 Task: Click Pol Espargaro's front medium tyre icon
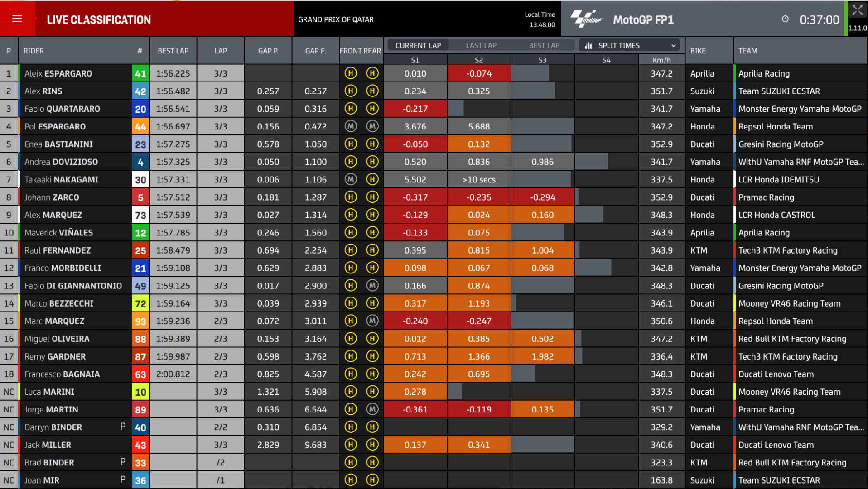351,126
